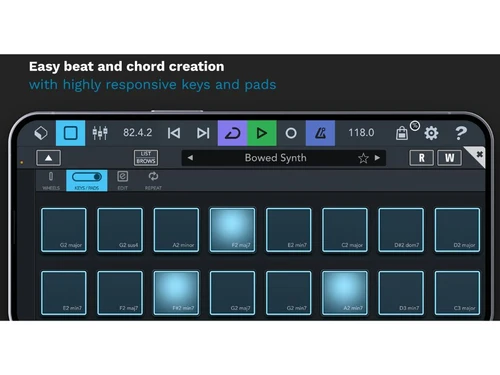Open the shop bag icon
This screenshot has width=500, height=375.
point(402,133)
